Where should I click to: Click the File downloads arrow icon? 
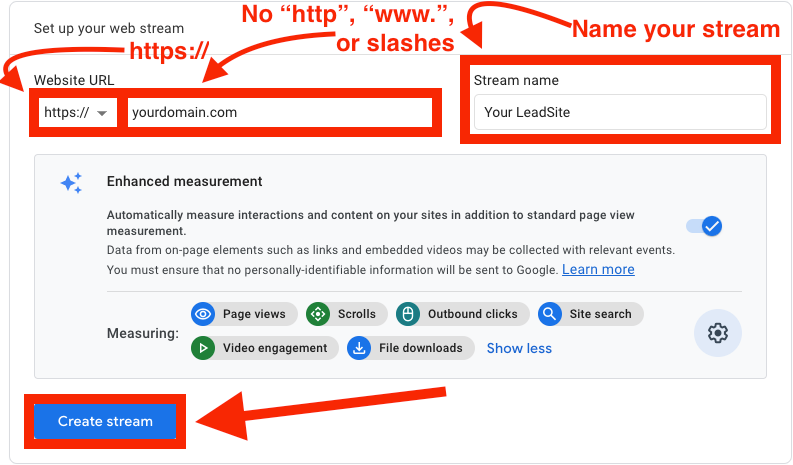pyautogui.click(x=359, y=348)
